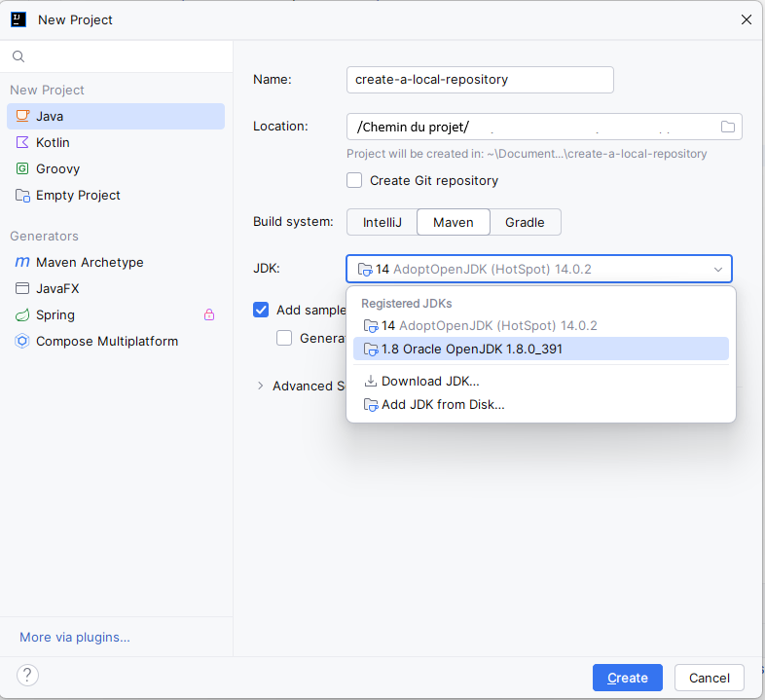Choose Add JDK from Disk...
Screen dimensions: 765x700
[x=540, y=404]
